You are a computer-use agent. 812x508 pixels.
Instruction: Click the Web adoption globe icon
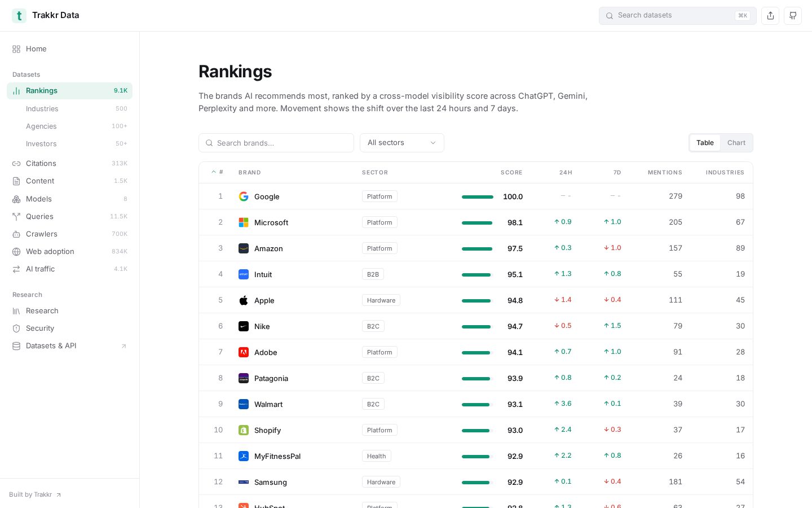(16, 252)
